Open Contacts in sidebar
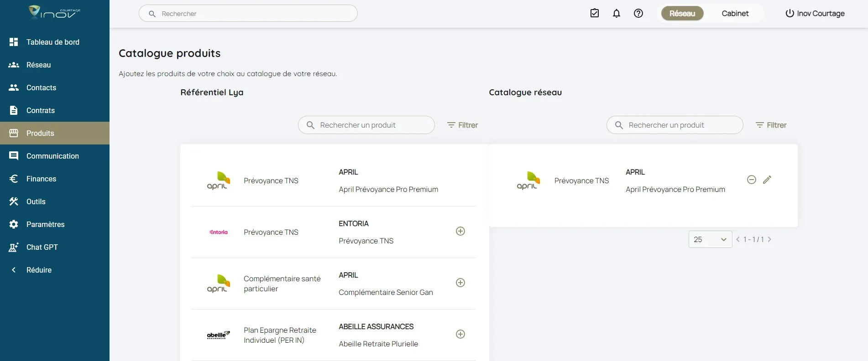Viewport: 868px width, 361px height. (x=55, y=88)
